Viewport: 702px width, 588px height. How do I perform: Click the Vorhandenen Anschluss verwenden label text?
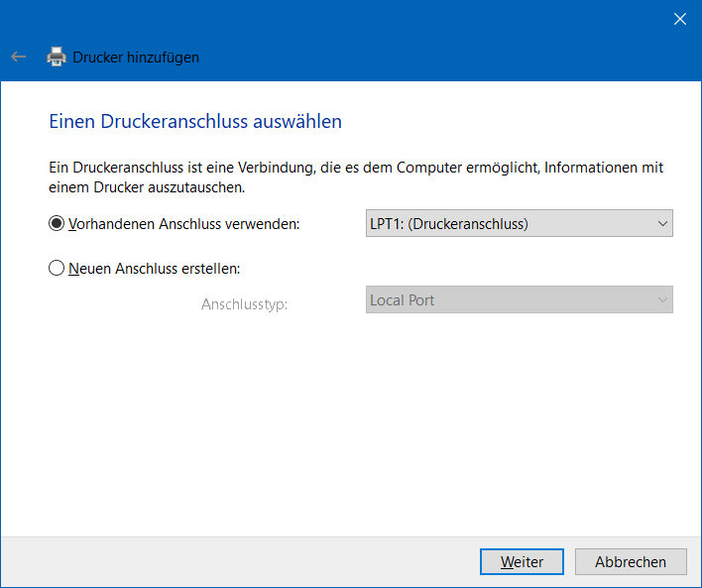183,224
